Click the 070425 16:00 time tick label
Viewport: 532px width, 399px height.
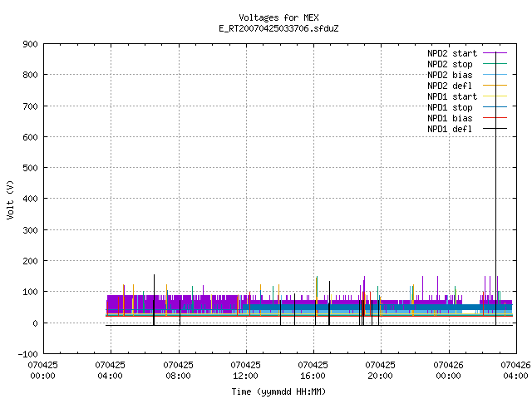313,371
